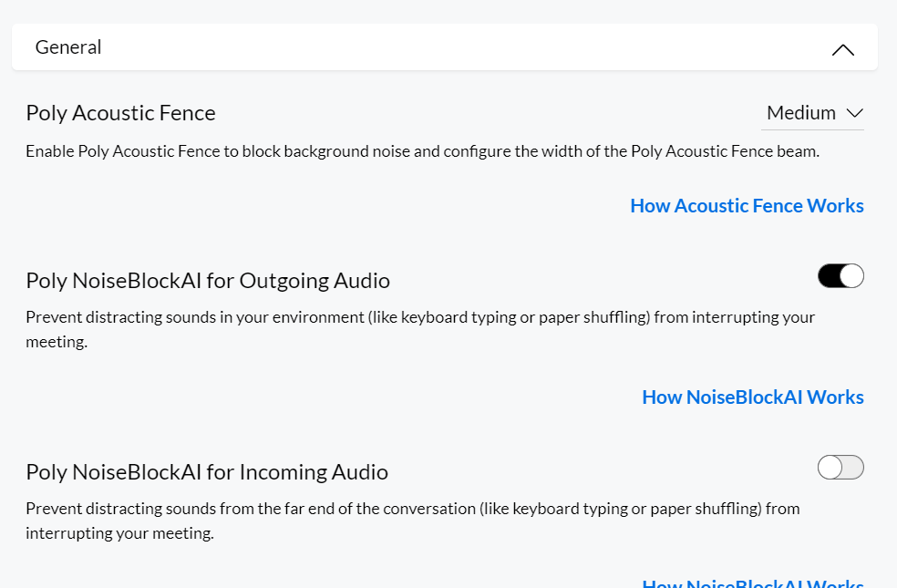Image resolution: width=897 pixels, height=588 pixels.
Task: Open the How Acoustic Fence Works link
Action: (747, 206)
